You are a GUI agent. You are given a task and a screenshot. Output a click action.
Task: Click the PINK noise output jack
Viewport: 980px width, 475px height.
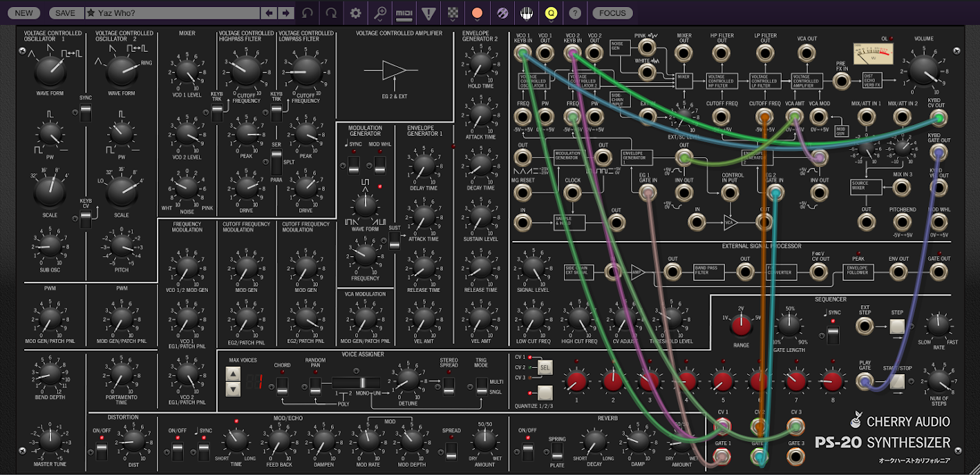[648, 47]
